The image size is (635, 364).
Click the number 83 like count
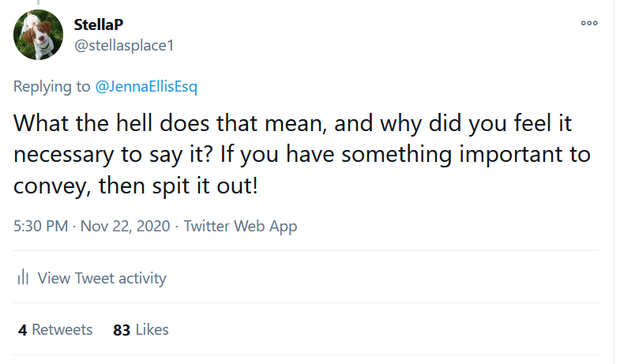[122, 329]
